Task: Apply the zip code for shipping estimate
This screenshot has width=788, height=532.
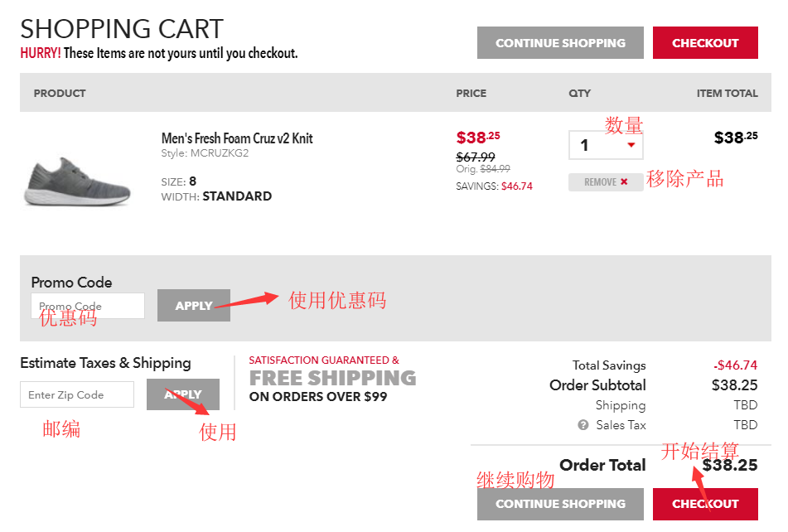Action: (183, 394)
